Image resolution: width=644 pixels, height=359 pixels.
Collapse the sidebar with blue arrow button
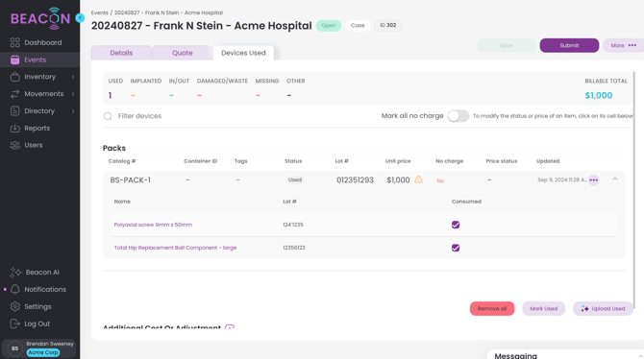point(80,18)
